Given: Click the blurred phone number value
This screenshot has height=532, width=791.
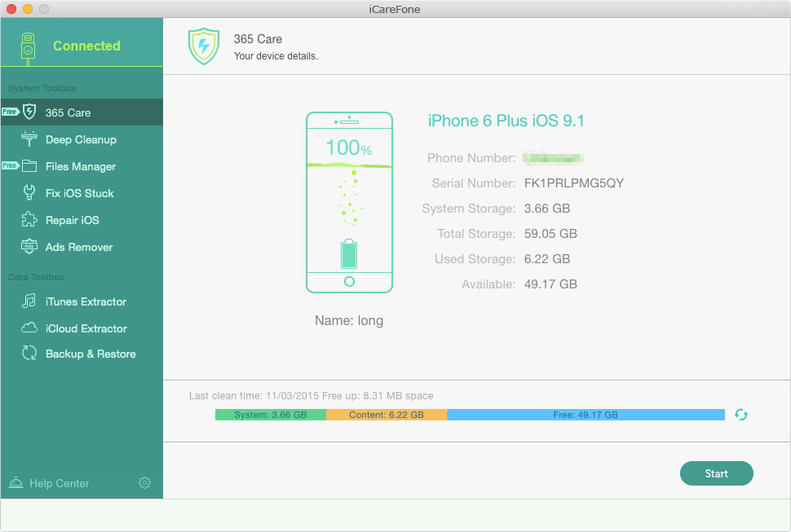Looking at the screenshot, I should [x=554, y=158].
